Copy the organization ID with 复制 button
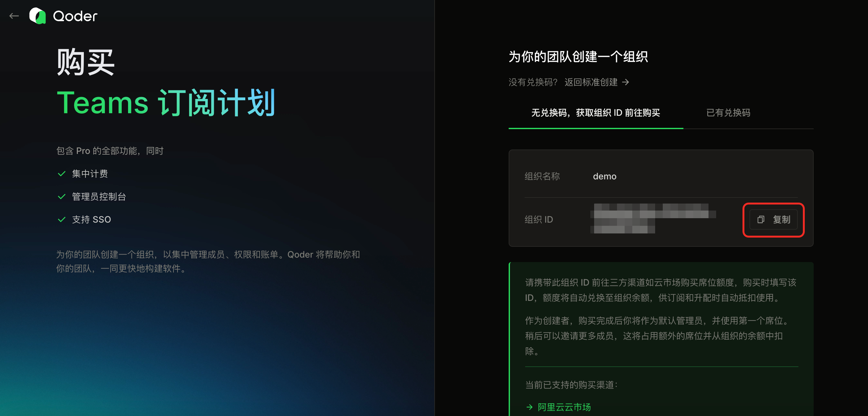Screen dimensions: 868x416 coord(773,220)
